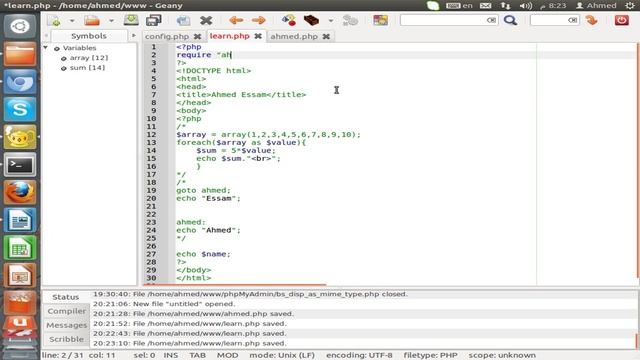Click line 2 containing require statement
640x360 pixels.
204,55
